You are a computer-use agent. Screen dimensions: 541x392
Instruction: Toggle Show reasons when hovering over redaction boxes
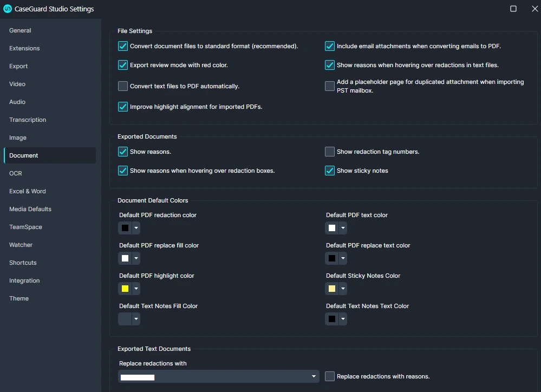click(x=123, y=171)
